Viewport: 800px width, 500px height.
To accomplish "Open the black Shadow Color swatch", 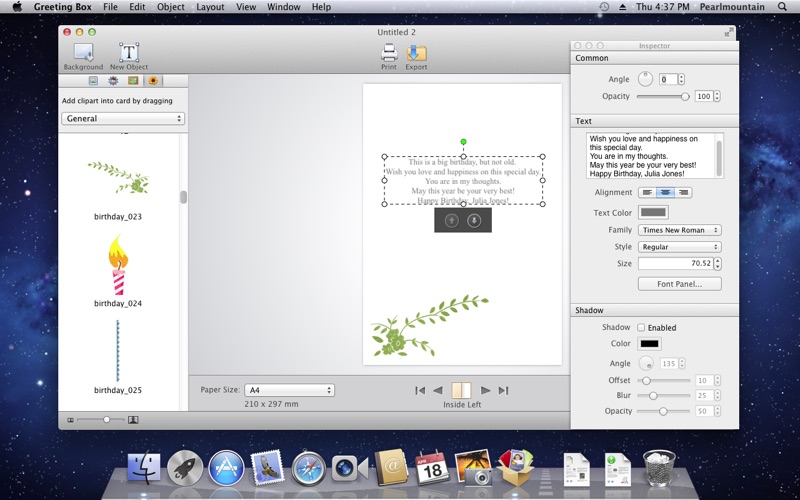I will coord(649,343).
